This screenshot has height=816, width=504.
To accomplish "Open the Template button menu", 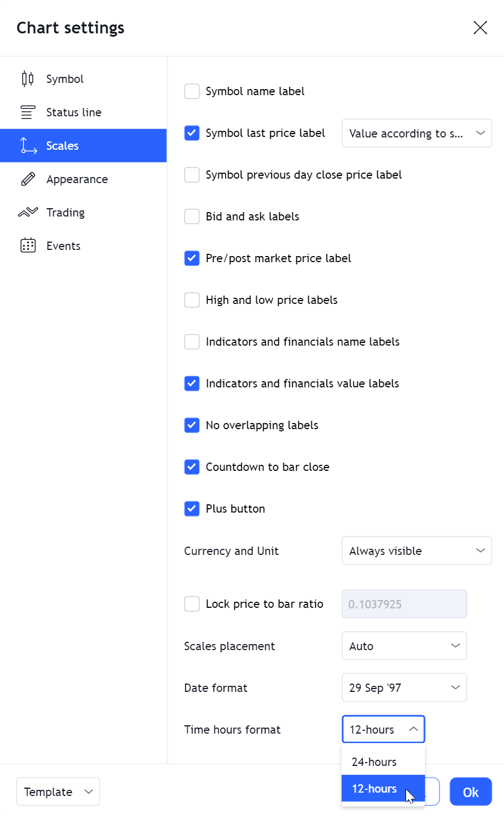I will click(58, 792).
